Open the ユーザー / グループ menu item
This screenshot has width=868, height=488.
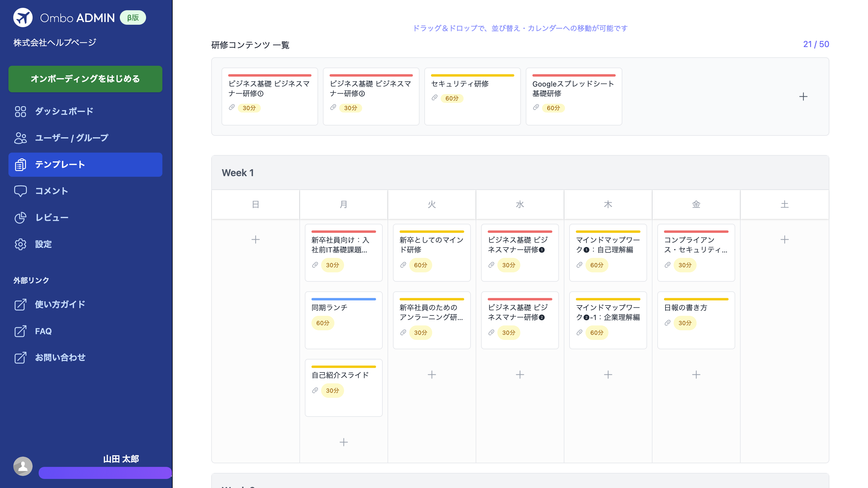coord(85,138)
